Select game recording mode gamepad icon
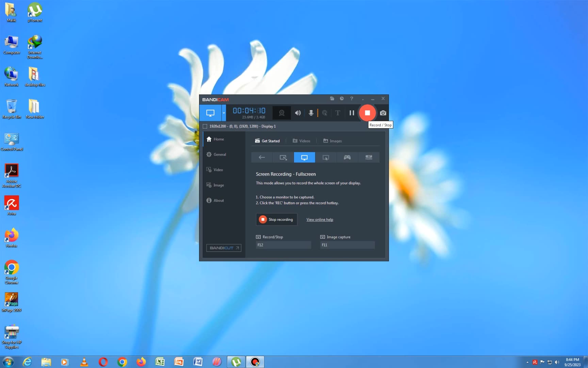588x368 pixels. [347, 157]
